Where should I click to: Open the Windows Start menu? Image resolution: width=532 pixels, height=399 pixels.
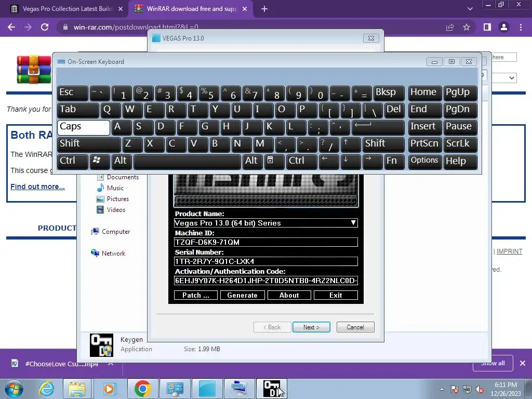click(x=13, y=389)
